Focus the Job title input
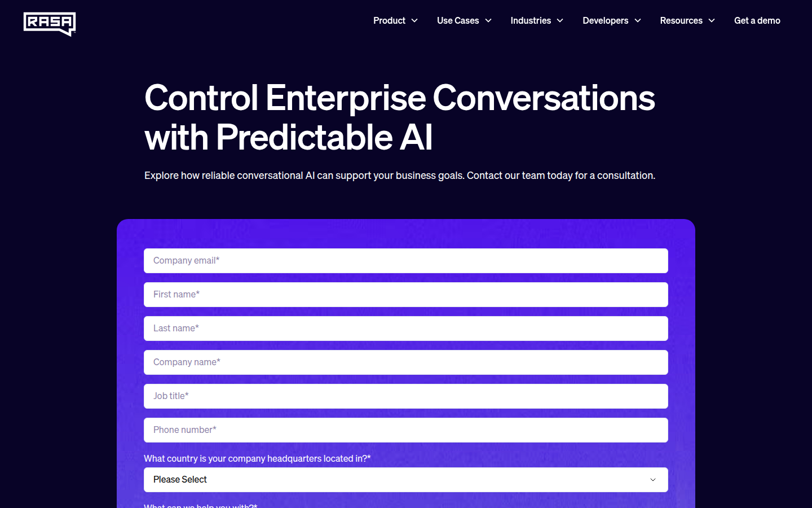The width and height of the screenshot is (812, 508). [406, 396]
